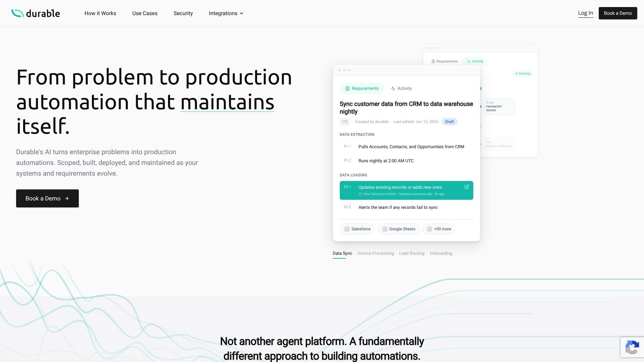This screenshot has height=362, width=644.
Task: Click the refresh icon under R2.1
Action: pos(360,194)
